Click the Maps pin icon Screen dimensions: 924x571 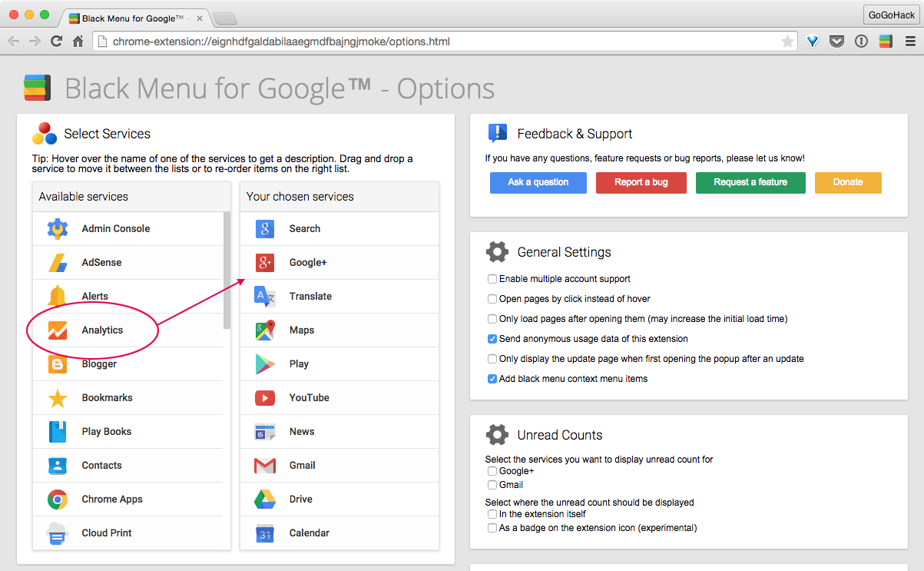tap(265, 330)
